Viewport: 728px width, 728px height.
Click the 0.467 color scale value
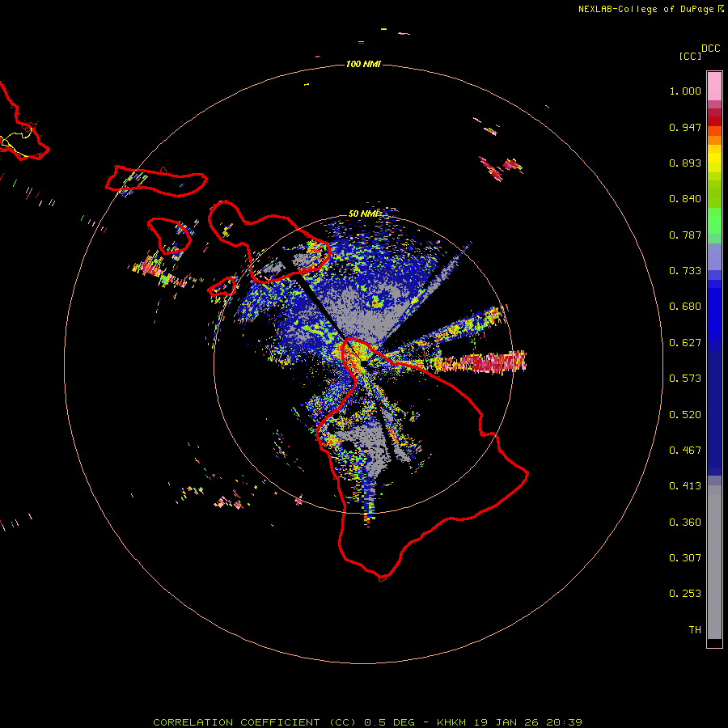coord(685,451)
